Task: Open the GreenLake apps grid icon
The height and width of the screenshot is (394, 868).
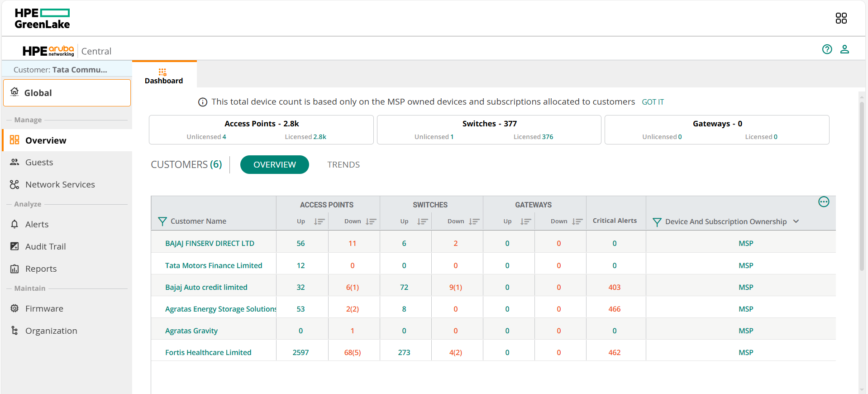Action: click(841, 18)
